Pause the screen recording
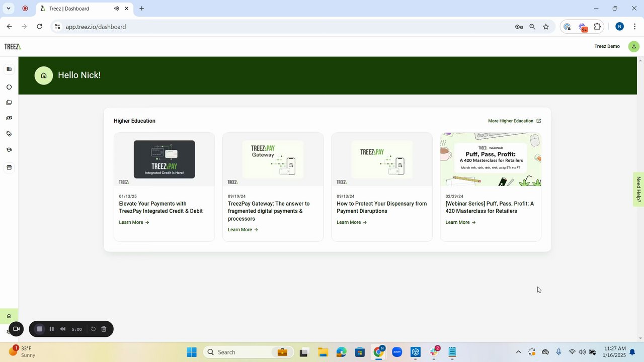Screen dimensions: 644x362 coord(52,329)
